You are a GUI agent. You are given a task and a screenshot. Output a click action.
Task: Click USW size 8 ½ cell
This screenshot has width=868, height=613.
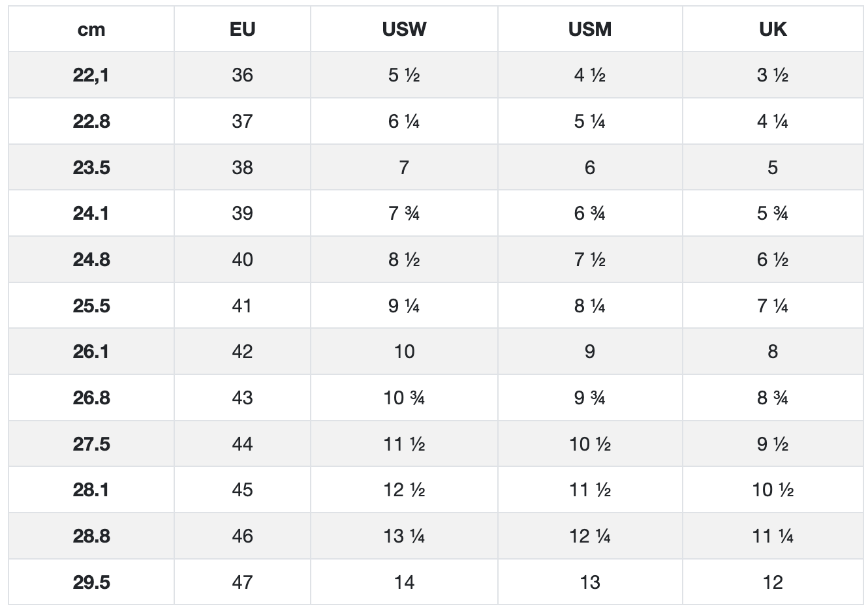tap(404, 260)
